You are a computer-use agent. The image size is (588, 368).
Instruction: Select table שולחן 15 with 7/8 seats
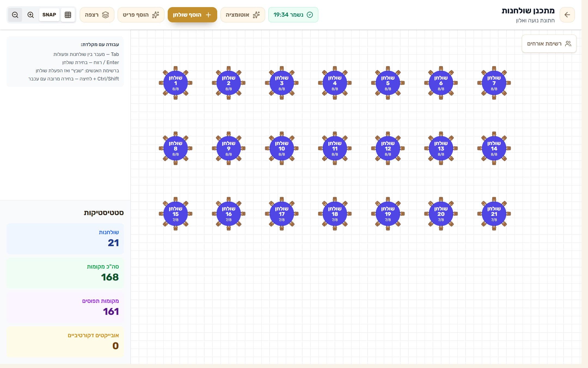(176, 214)
